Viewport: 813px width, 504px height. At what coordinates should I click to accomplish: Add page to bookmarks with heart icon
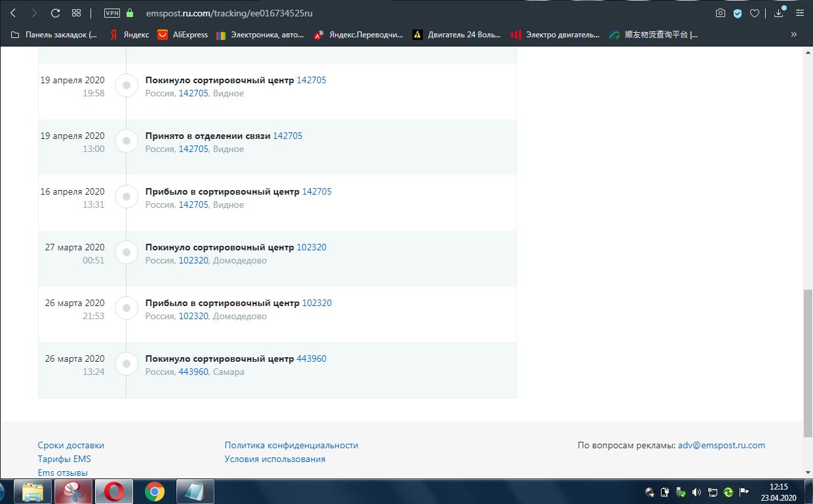755,13
